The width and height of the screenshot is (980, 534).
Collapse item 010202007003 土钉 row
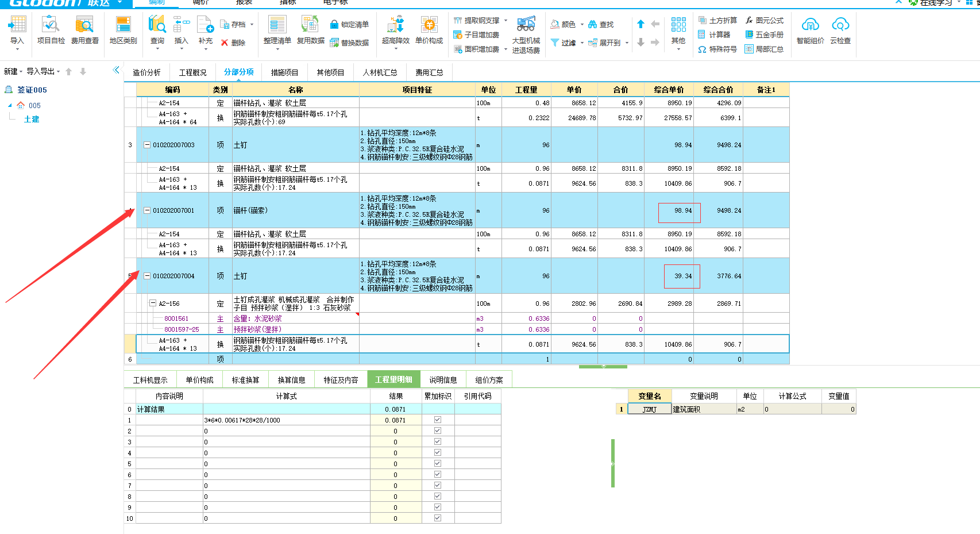tap(147, 145)
